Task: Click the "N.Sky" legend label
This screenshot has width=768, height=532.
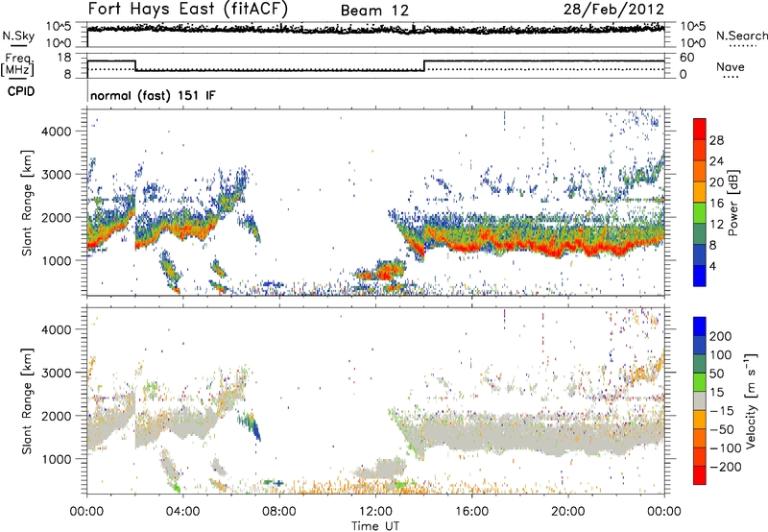Action: (x=18, y=36)
